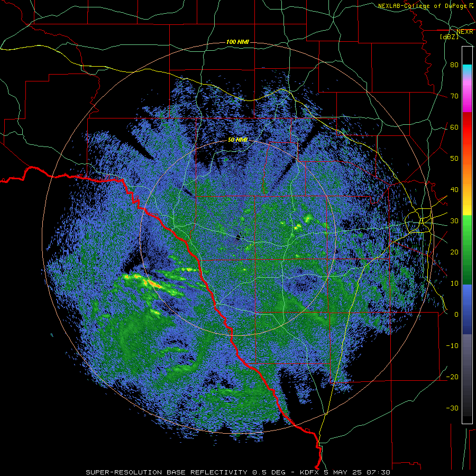The width and height of the screenshot is (476, 476).
Task: Click the 80 value on the dBZ scale
Action: pyautogui.click(x=454, y=65)
